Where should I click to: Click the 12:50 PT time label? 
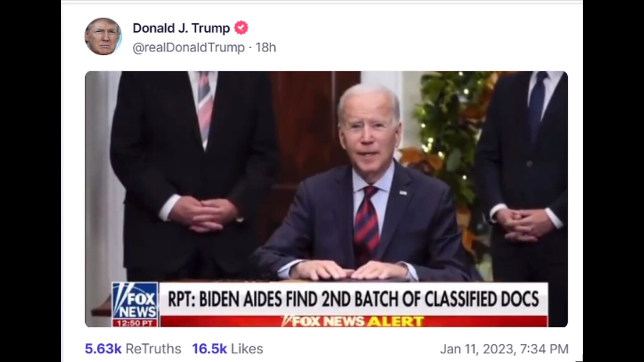[135, 323]
